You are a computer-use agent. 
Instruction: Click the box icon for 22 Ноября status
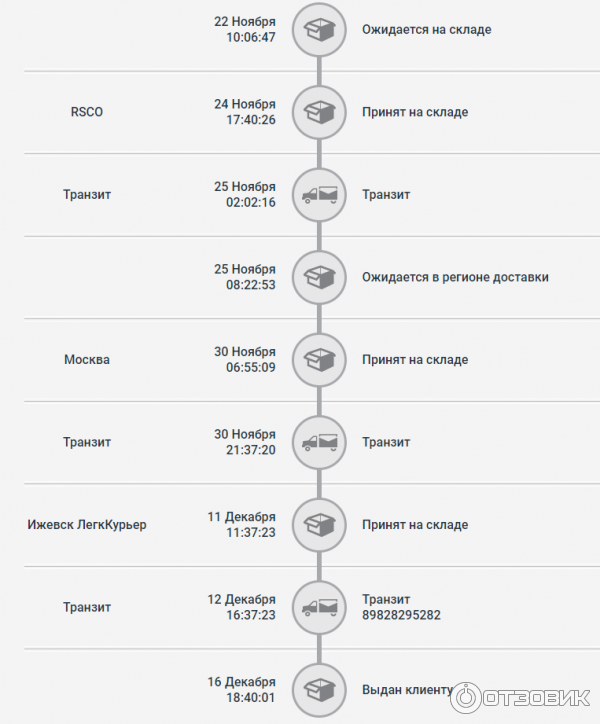(x=319, y=30)
